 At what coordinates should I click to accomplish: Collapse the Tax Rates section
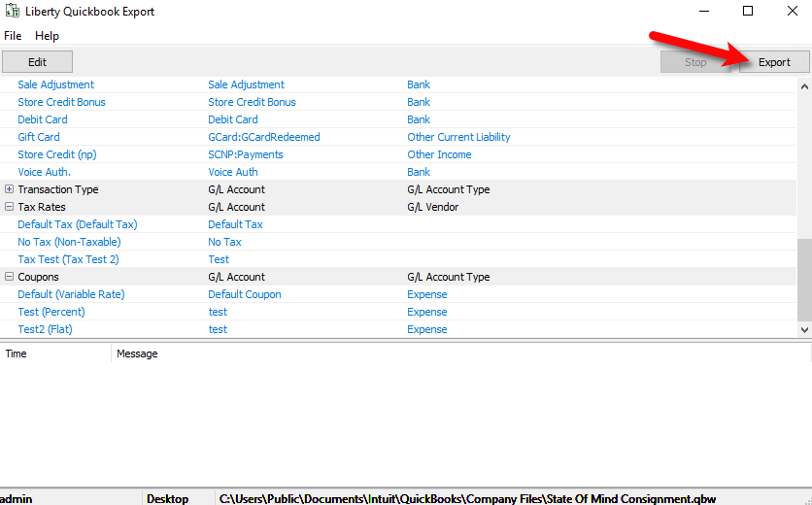pos(10,207)
